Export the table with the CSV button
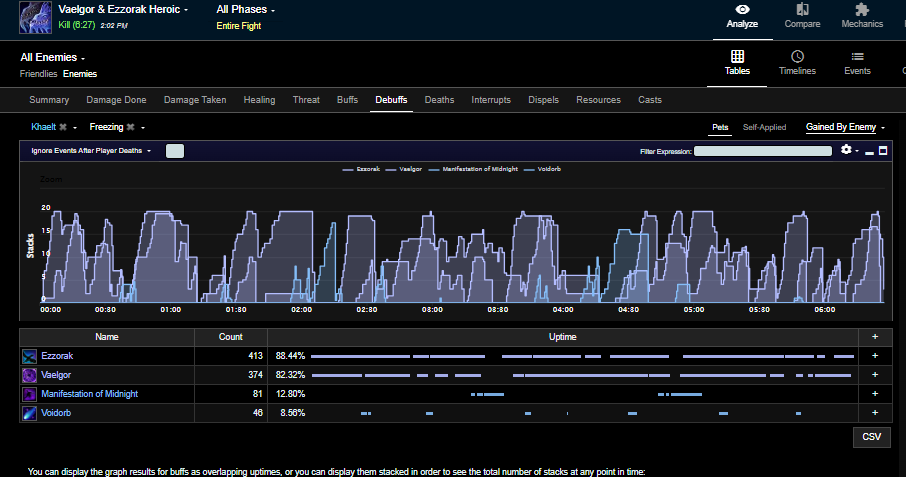This screenshot has width=906, height=477. click(871, 437)
